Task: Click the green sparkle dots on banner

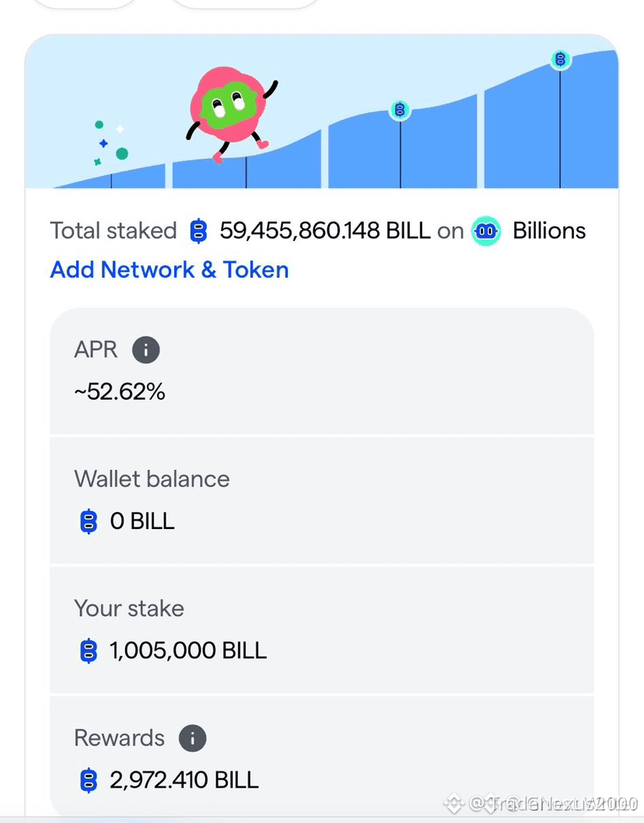Action: pyautogui.click(x=111, y=143)
